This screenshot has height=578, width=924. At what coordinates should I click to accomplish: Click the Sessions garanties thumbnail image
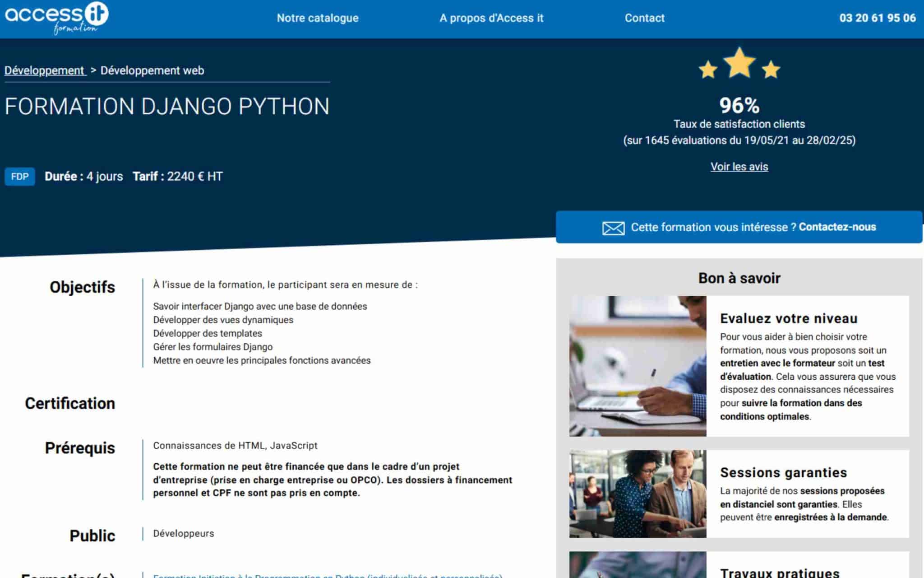[x=638, y=494]
